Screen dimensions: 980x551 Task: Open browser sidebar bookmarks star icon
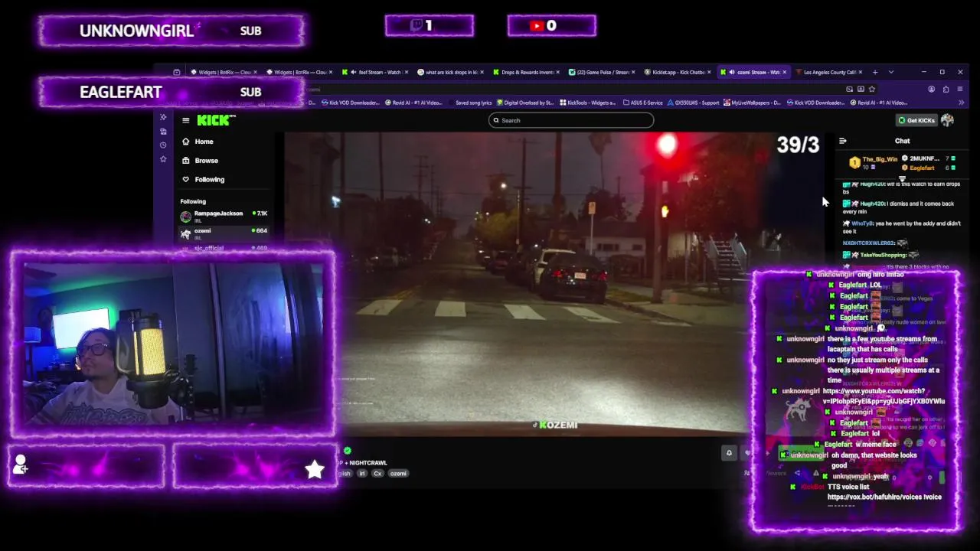[163, 159]
